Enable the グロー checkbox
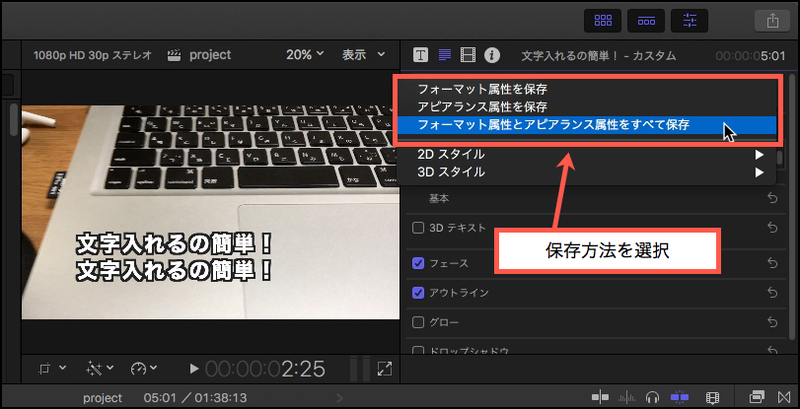This screenshot has width=800, height=409. click(x=419, y=323)
